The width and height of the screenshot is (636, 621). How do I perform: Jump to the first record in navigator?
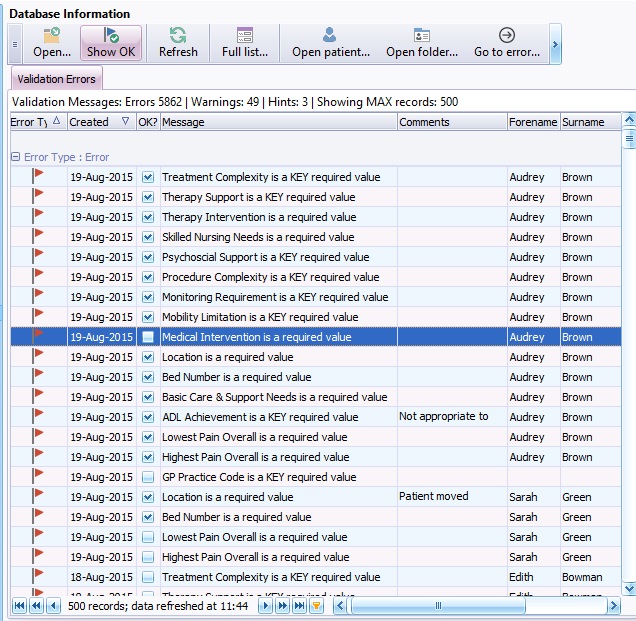pos(19,606)
